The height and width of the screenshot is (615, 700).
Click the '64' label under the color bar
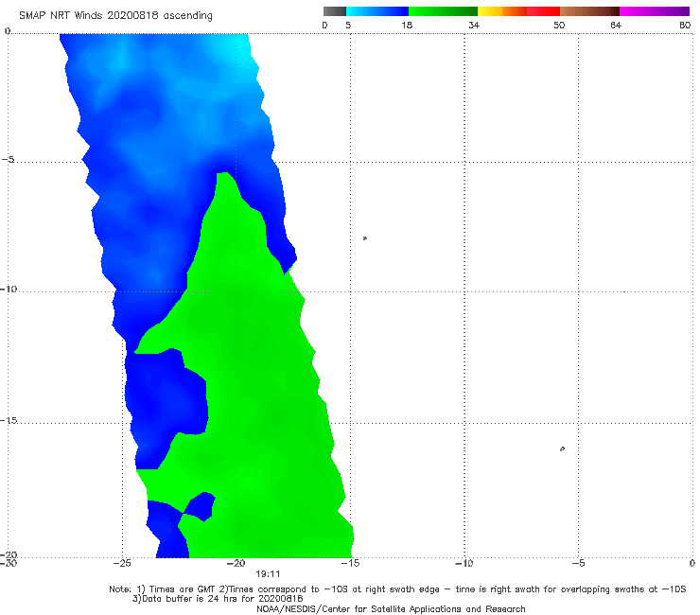pos(616,25)
